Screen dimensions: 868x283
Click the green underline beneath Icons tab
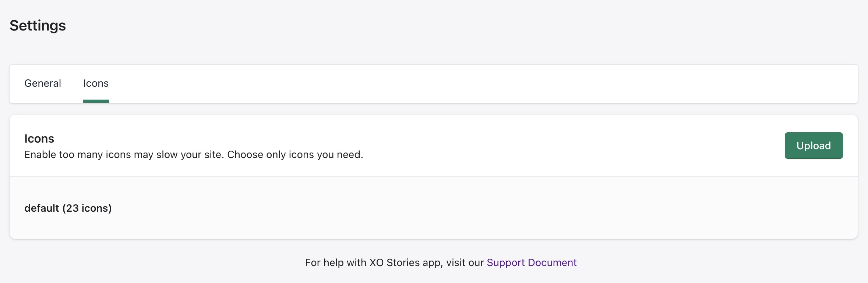pyautogui.click(x=96, y=101)
